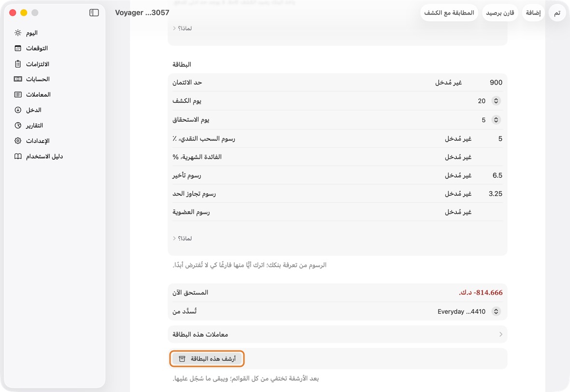
Task: Open يوم الكشف stepper popup showing 20
Action: coord(496,100)
